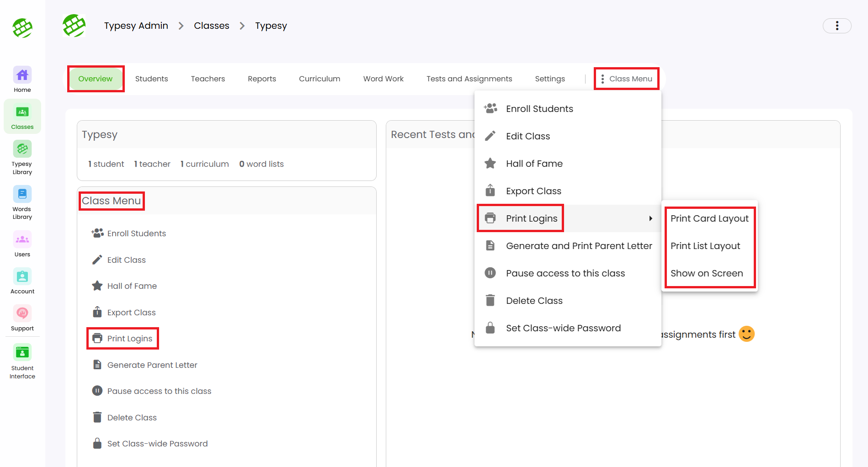
Task: Click the Typesy logo beside the breadcrumb
Action: (74, 26)
